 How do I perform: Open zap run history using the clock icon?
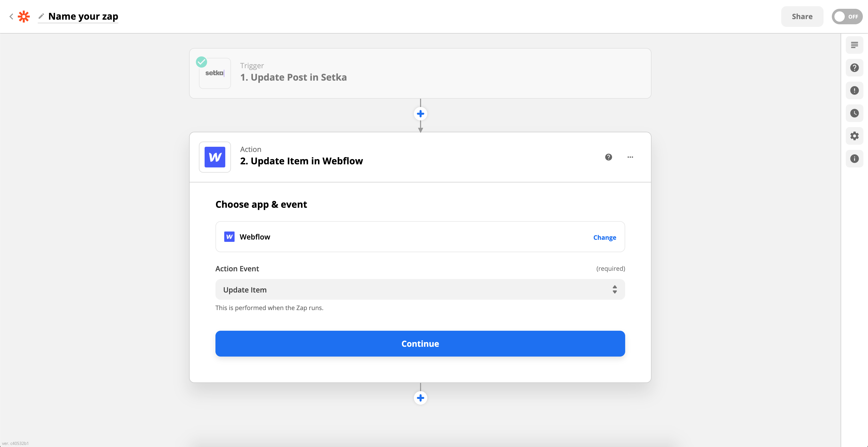pyautogui.click(x=855, y=113)
